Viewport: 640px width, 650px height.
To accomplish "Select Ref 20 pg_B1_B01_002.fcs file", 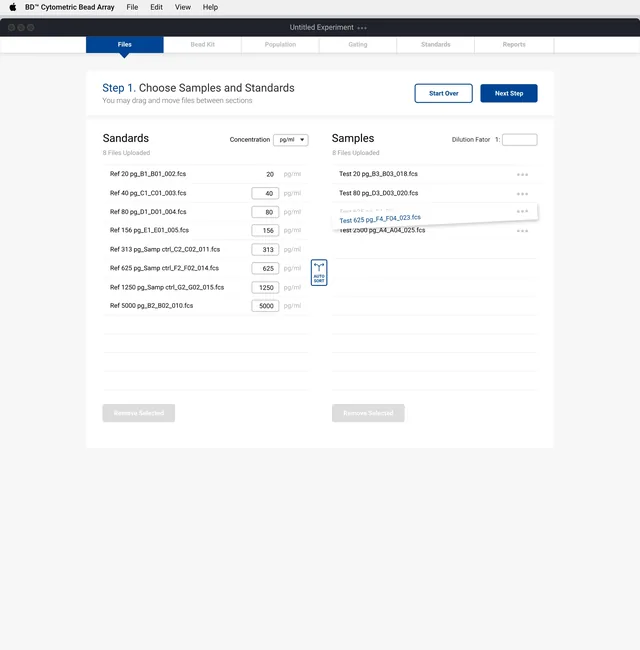I will 148,174.
